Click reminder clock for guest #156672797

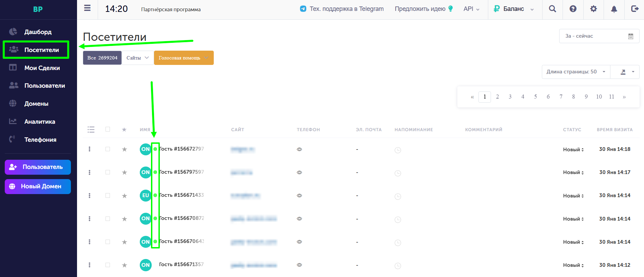(x=398, y=150)
